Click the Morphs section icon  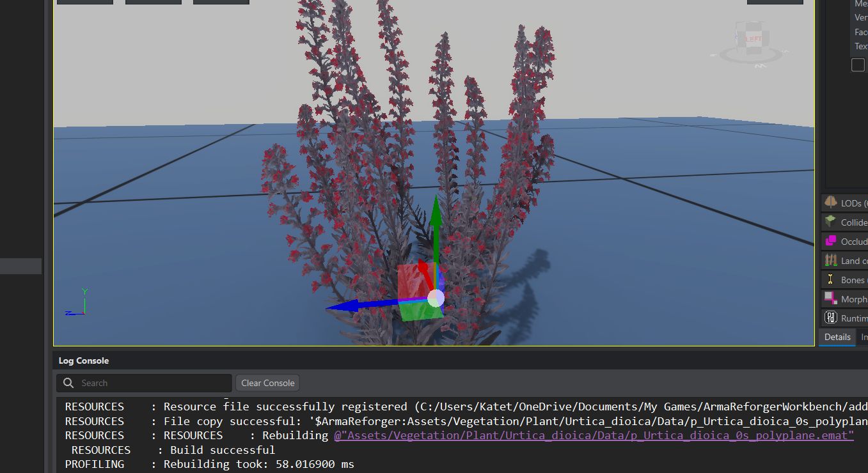(830, 299)
